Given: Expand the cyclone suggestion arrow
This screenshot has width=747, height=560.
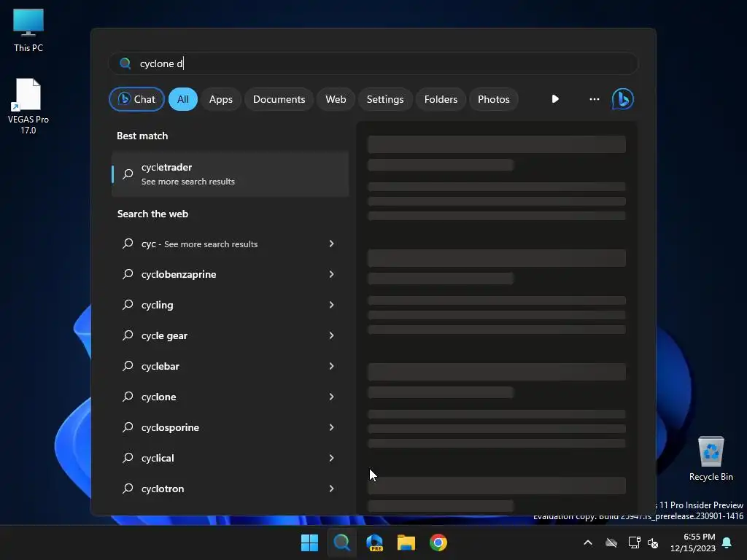Looking at the screenshot, I should point(332,397).
